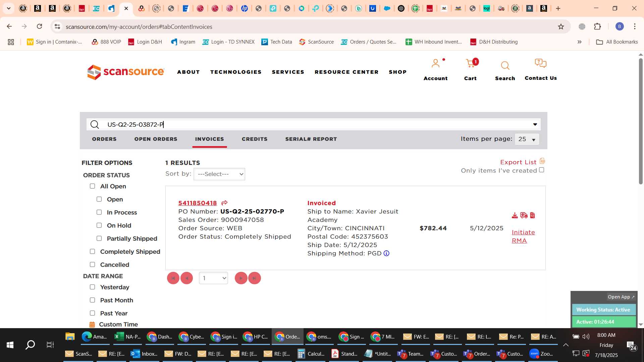Open the Account menu icon
Screen dimensions: 644x362
[435, 63]
